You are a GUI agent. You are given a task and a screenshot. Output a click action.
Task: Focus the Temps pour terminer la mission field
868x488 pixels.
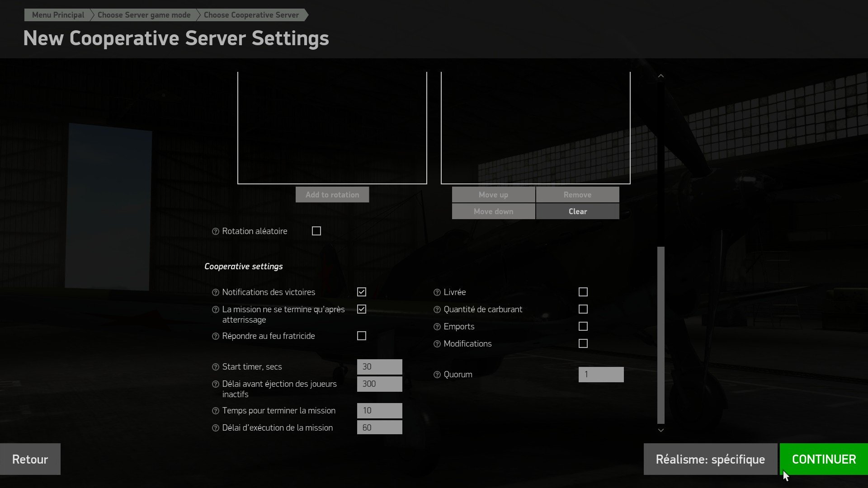[x=380, y=411]
